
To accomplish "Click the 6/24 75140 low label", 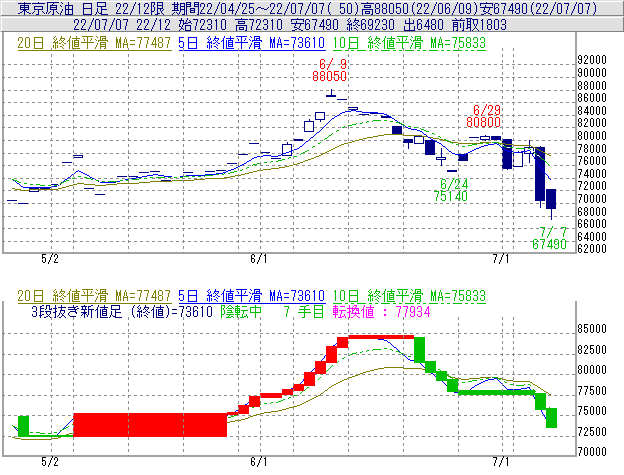I will [451, 190].
